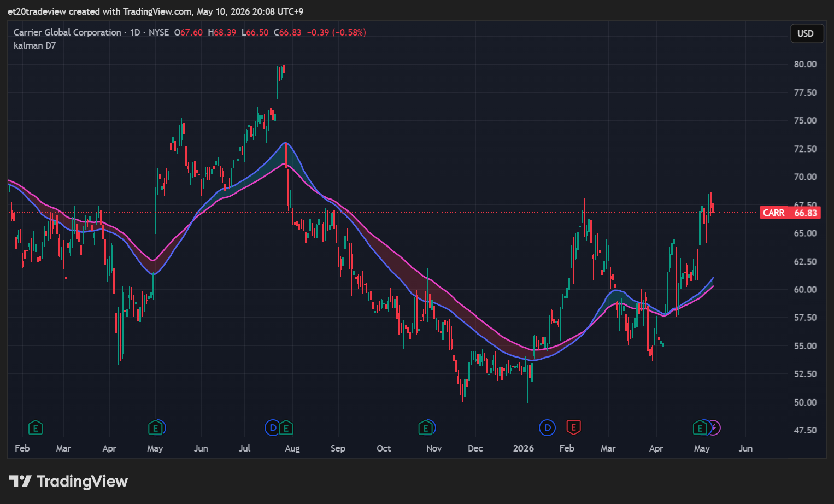Screen dimensions: 834x504
Task: Click the Oct label on time axis
Action: (x=384, y=448)
